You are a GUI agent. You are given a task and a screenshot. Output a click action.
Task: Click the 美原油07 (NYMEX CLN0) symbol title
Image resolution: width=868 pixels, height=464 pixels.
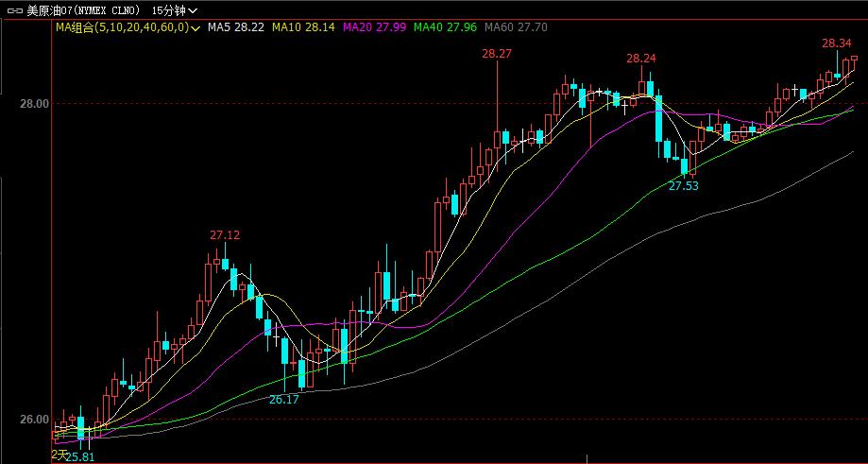82,9
